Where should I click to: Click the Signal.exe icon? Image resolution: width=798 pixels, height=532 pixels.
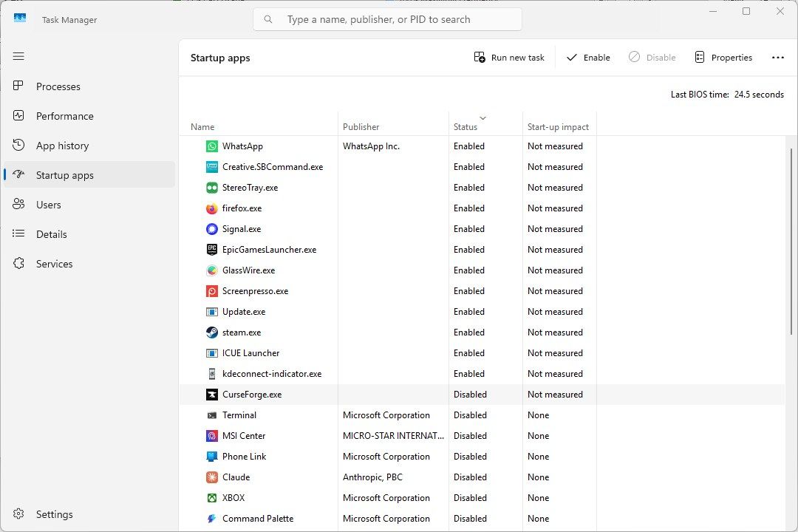(212, 229)
